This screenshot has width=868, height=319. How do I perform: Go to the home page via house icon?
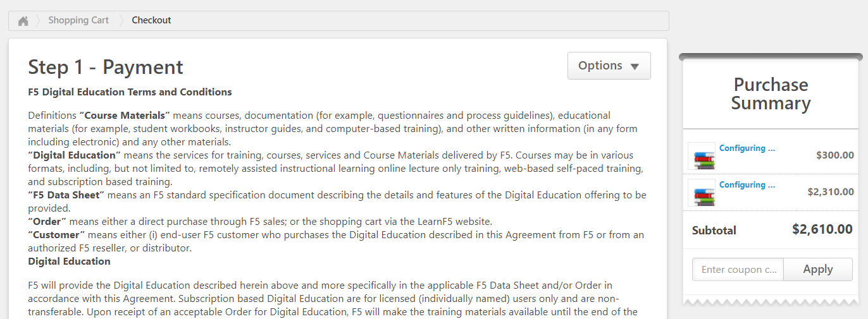[x=23, y=21]
